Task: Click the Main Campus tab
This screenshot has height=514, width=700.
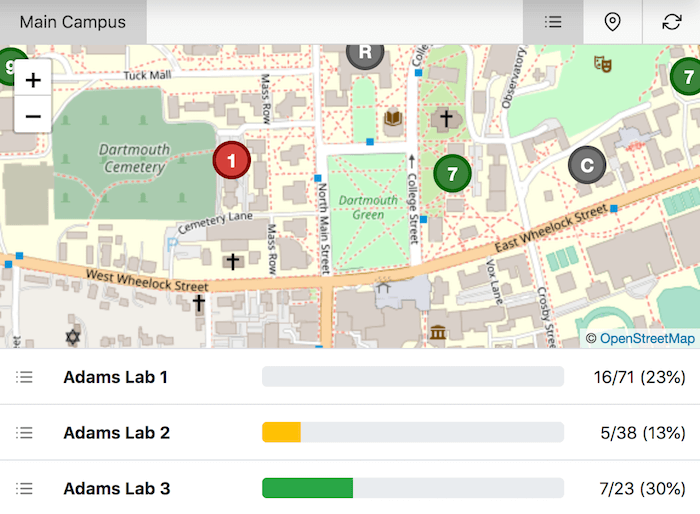Action: coord(73,22)
